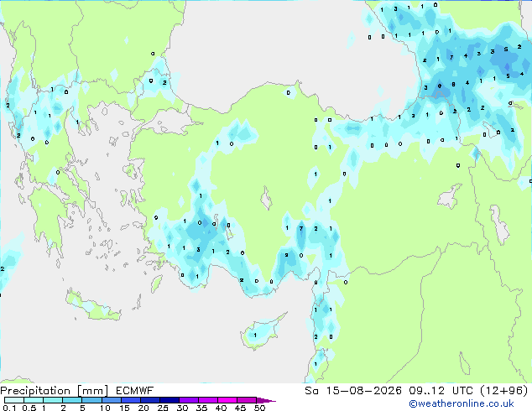Click the '15' legend scale label
Image resolution: width=532 pixels, height=411 pixels.
124,408
